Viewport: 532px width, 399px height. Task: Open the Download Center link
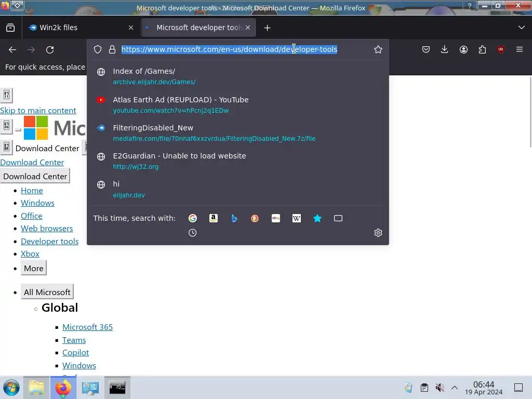(x=32, y=163)
